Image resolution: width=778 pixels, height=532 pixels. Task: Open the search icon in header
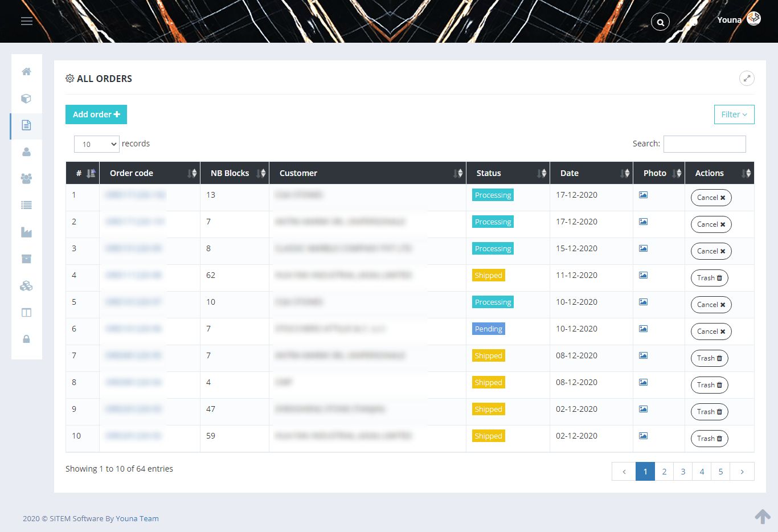660,22
